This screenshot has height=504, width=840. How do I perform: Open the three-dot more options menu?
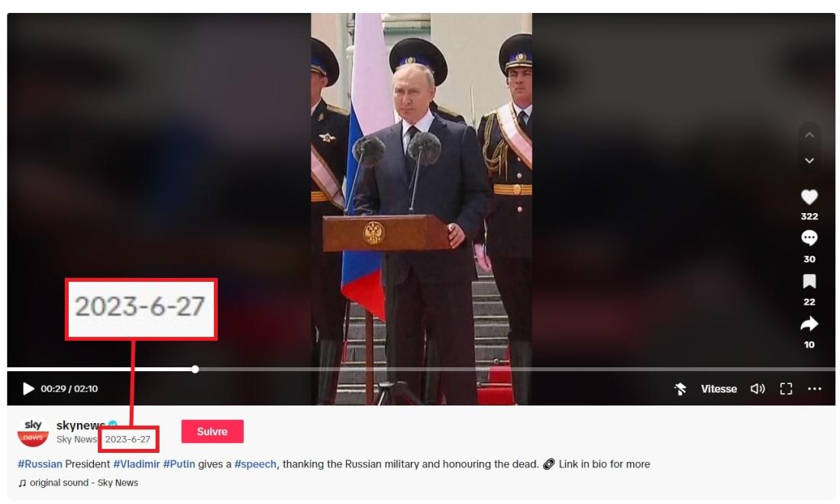point(814,389)
